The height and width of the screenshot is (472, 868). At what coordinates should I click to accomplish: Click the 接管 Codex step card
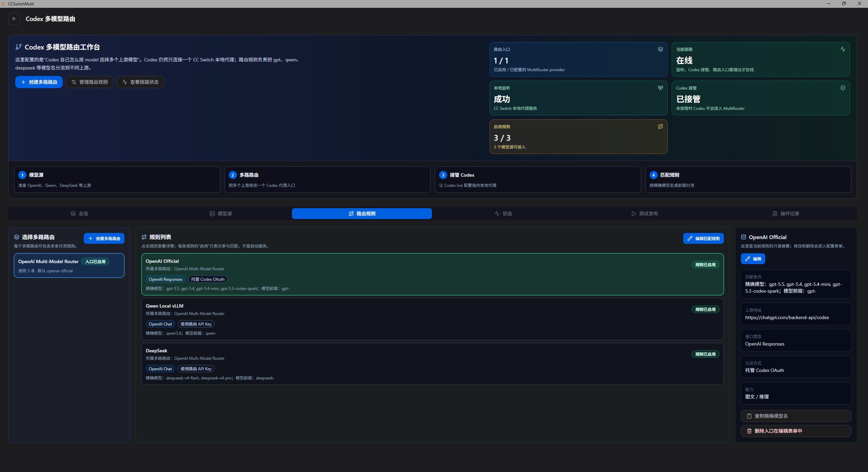click(x=538, y=180)
